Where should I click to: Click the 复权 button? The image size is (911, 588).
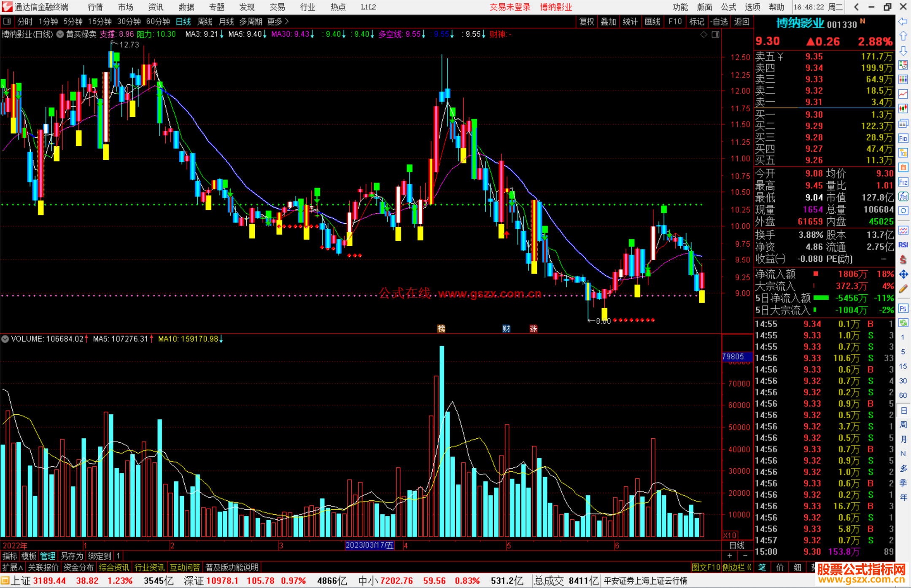coord(587,21)
